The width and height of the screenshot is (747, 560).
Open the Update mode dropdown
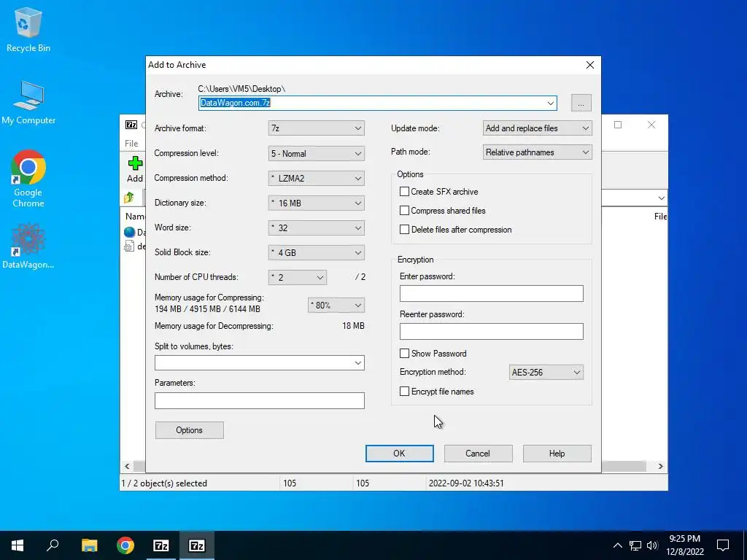click(x=538, y=128)
